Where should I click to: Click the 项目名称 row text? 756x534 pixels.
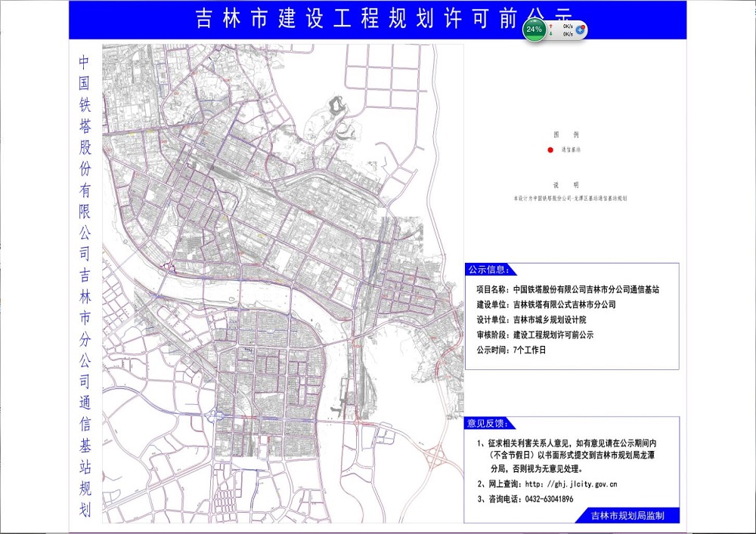568,289
